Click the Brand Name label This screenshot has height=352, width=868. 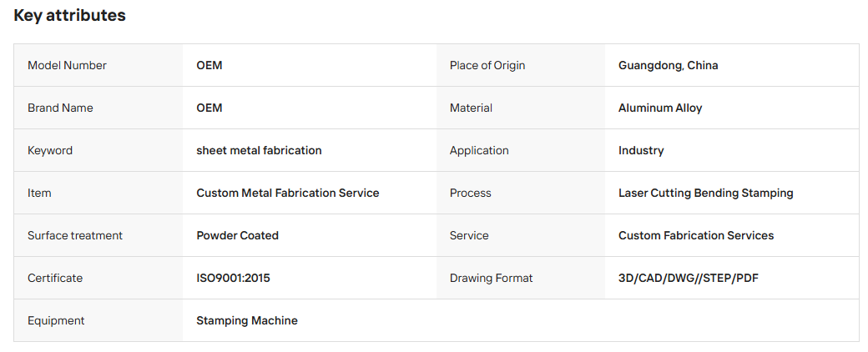click(x=60, y=108)
